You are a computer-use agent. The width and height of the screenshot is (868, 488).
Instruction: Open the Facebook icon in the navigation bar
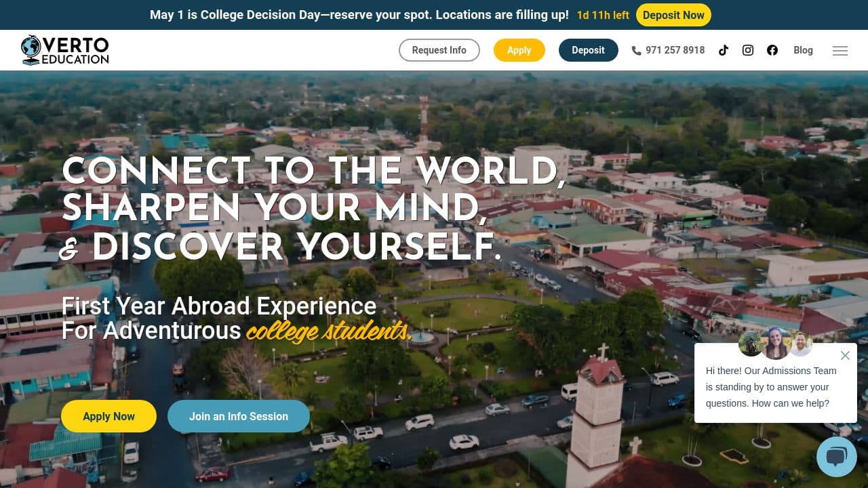[x=772, y=50]
